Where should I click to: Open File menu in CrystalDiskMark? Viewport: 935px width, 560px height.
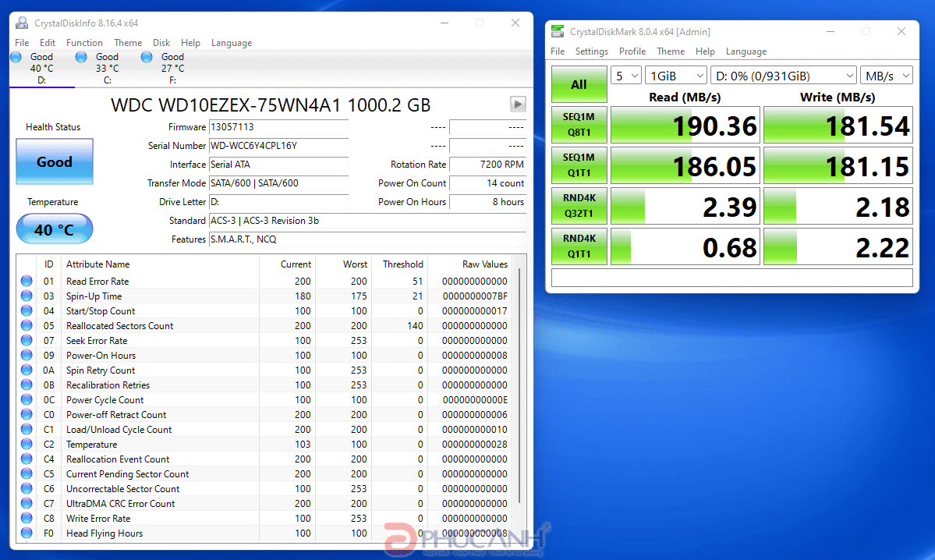click(558, 51)
